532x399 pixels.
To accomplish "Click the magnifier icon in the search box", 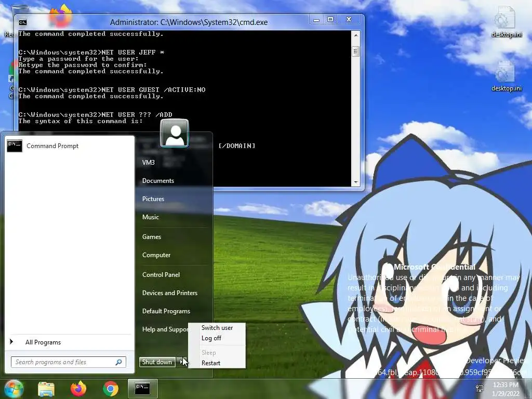I will click(119, 362).
